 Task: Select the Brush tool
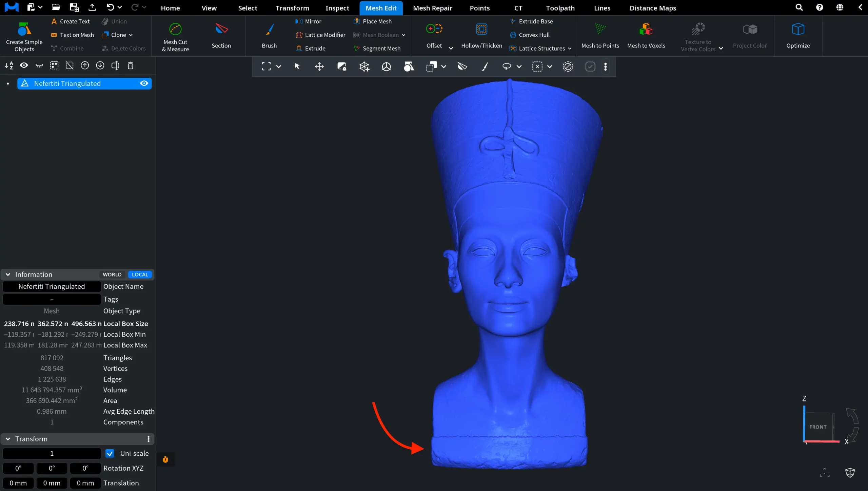[x=269, y=36]
